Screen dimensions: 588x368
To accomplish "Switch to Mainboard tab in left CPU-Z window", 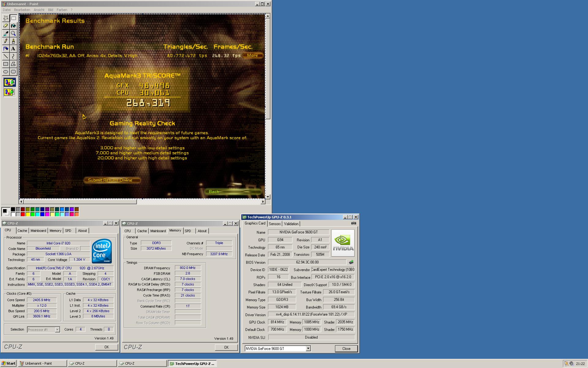I will tap(38, 231).
